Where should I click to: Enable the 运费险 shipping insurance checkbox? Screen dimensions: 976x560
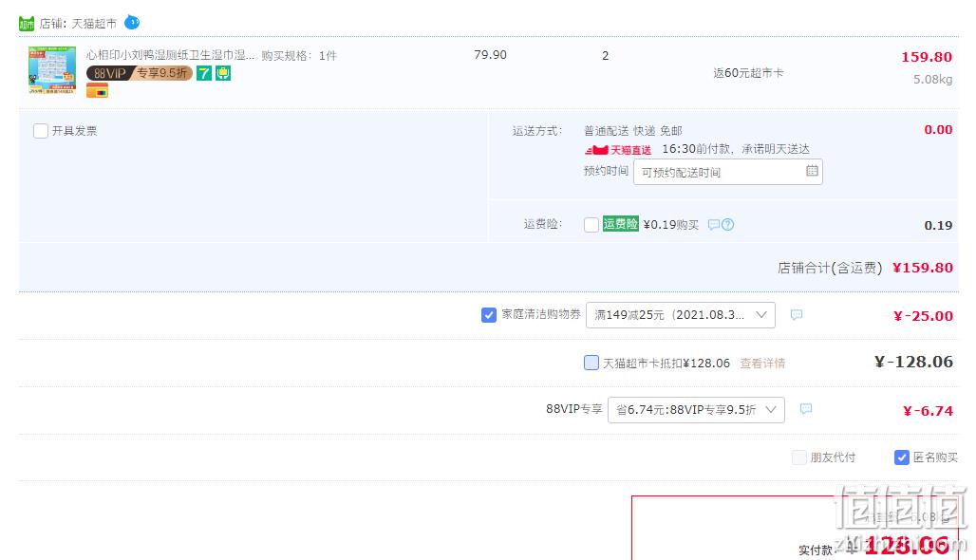(x=591, y=225)
